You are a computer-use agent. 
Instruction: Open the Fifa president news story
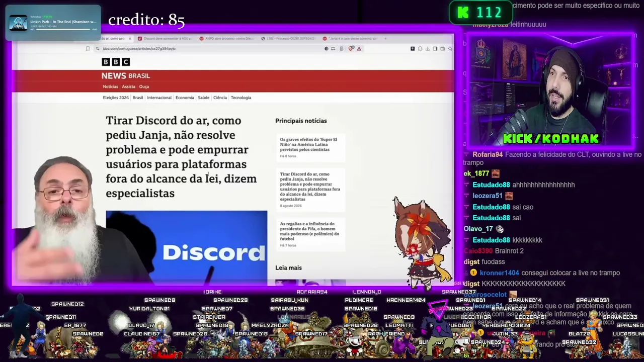coord(310,234)
